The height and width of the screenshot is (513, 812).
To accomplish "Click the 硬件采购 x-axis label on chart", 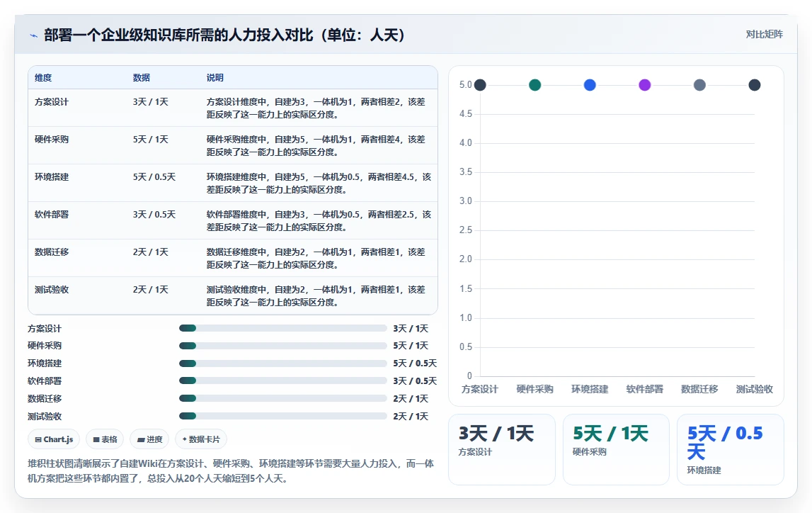I will 535,389.
